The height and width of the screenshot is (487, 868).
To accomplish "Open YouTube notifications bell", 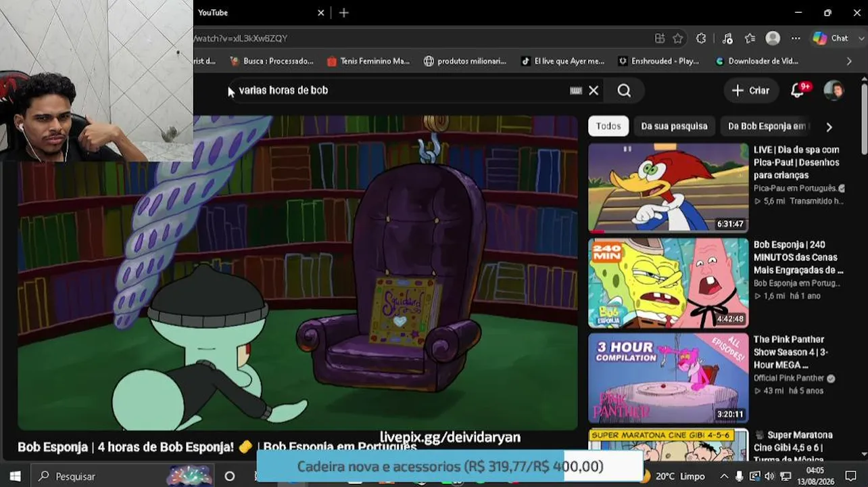I will [x=798, y=90].
